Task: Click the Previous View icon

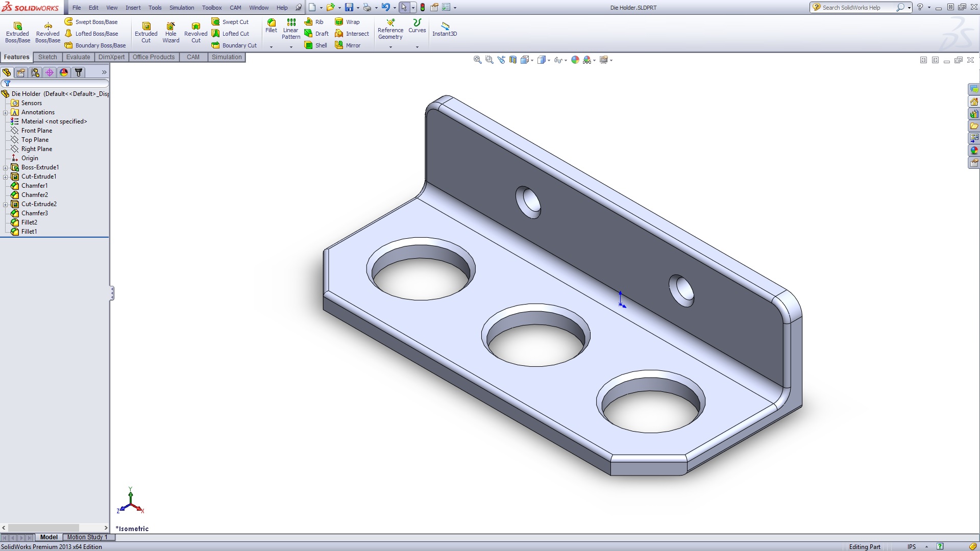Action: point(501,60)
